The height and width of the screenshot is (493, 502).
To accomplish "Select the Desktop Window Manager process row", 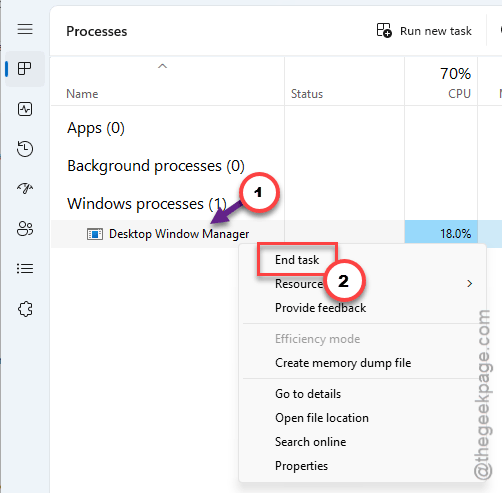I will 276,234.
